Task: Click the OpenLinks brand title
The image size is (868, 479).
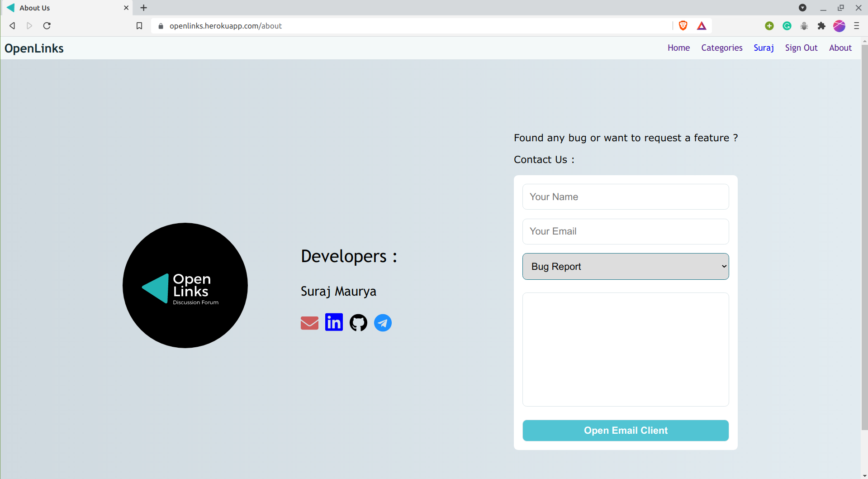Action: point(34,48)
